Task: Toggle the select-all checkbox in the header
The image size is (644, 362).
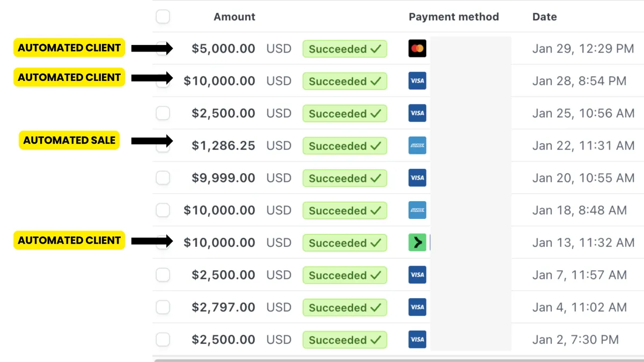Action: pyautogui.click(x=163, y=17)
